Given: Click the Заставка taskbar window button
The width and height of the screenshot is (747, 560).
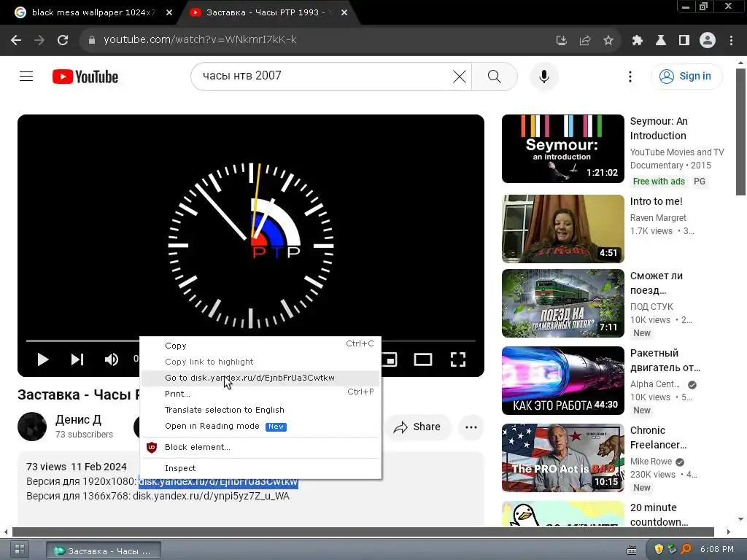Looking at the screenshot, I should point(104,551).
